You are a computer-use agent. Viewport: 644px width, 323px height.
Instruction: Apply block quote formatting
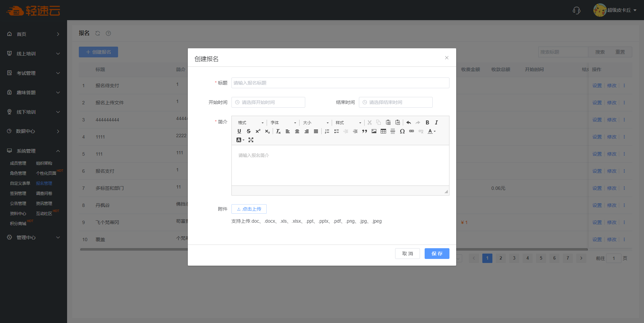pos(365,131)
